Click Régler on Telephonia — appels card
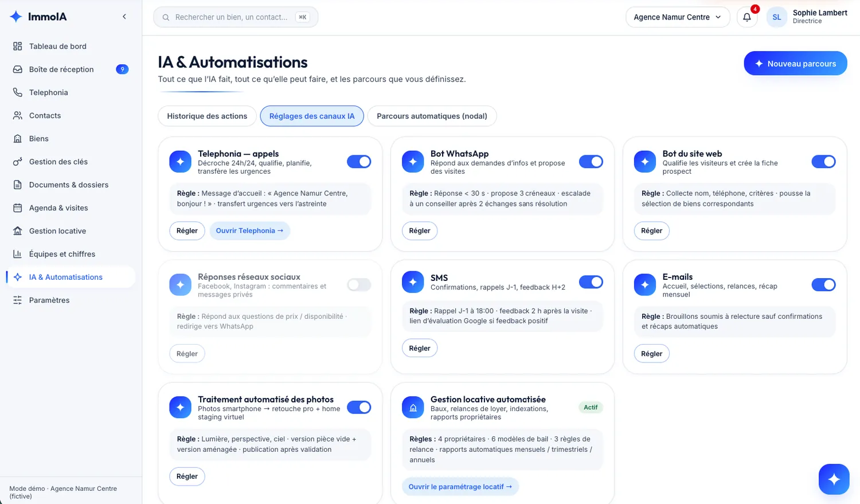The image size is (860, 504). [x=187, y=230]
